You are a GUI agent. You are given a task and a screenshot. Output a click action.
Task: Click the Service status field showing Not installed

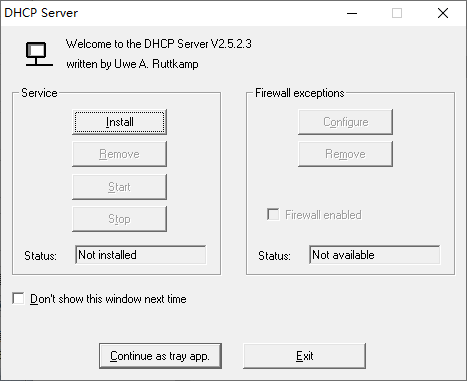pos(141,255)
